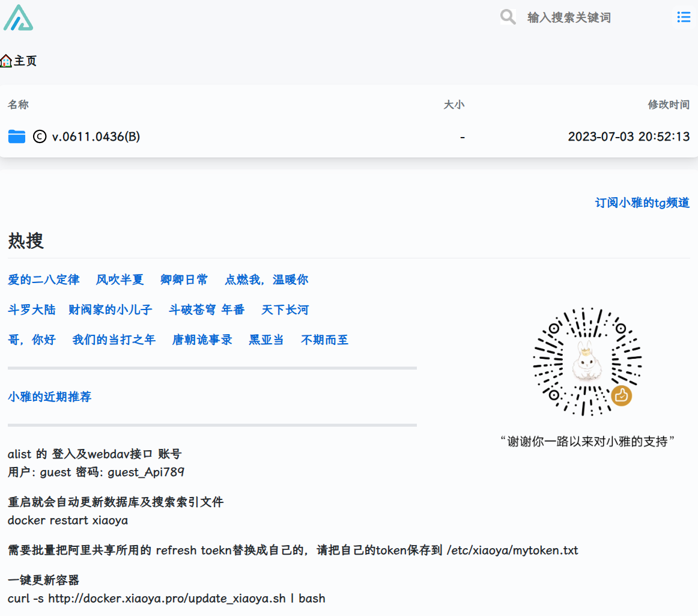Open folder v.0611.0436(B)
698x616 pixels.
click(96, 136)
